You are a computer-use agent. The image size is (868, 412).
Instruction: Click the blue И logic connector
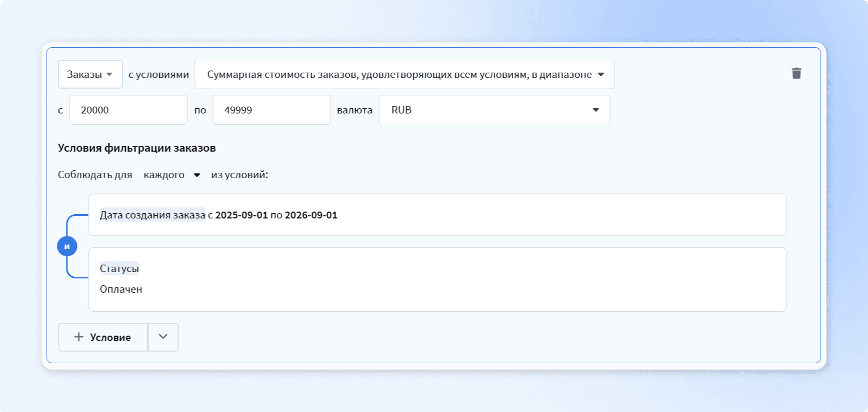(x=67, y=246)
